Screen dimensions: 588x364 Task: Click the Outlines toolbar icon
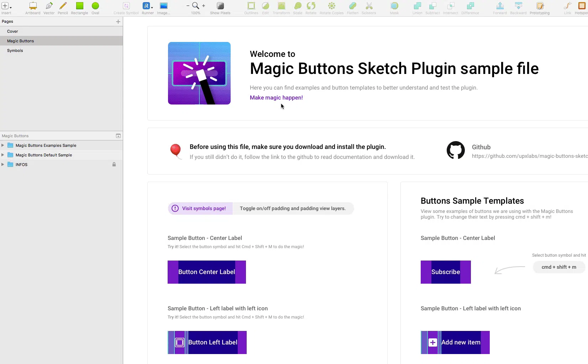point(251,6)
